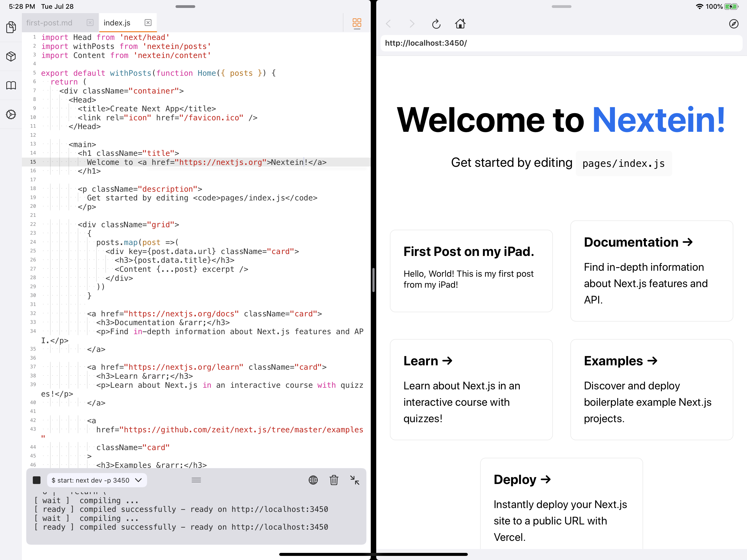Click the terminal panel drag handle
This screenshot has height=560, width=747.
[196, 480]
